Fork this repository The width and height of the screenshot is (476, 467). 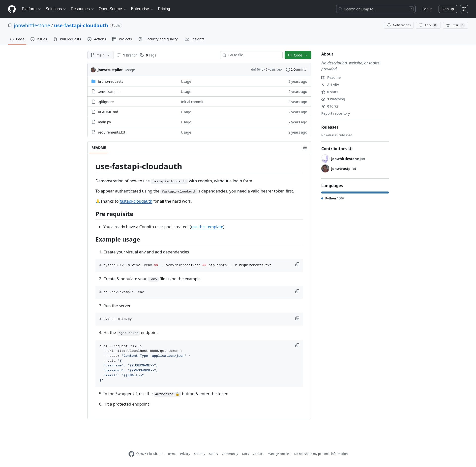428,25
